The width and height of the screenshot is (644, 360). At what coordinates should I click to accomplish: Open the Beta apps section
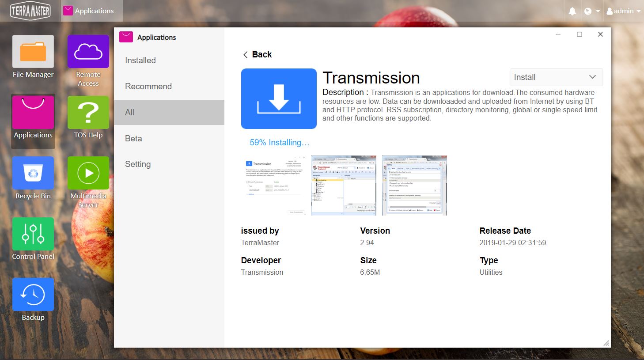click(x=133, y=139)
